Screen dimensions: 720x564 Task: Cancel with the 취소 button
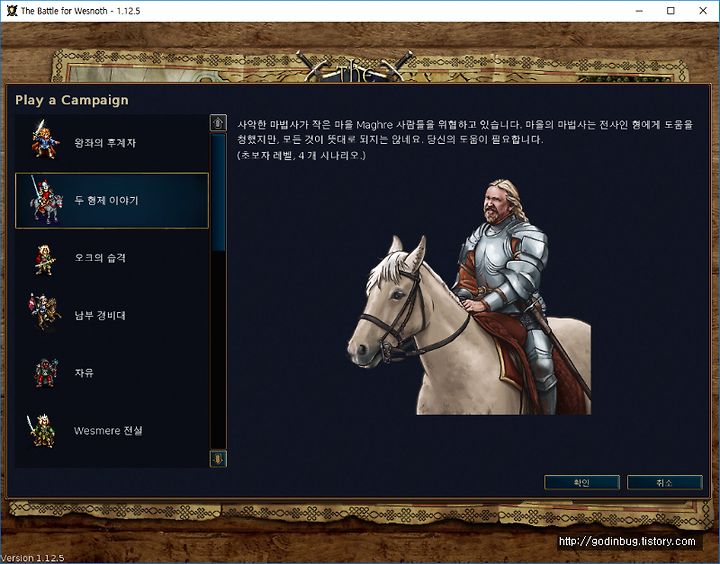click(664, 482)
